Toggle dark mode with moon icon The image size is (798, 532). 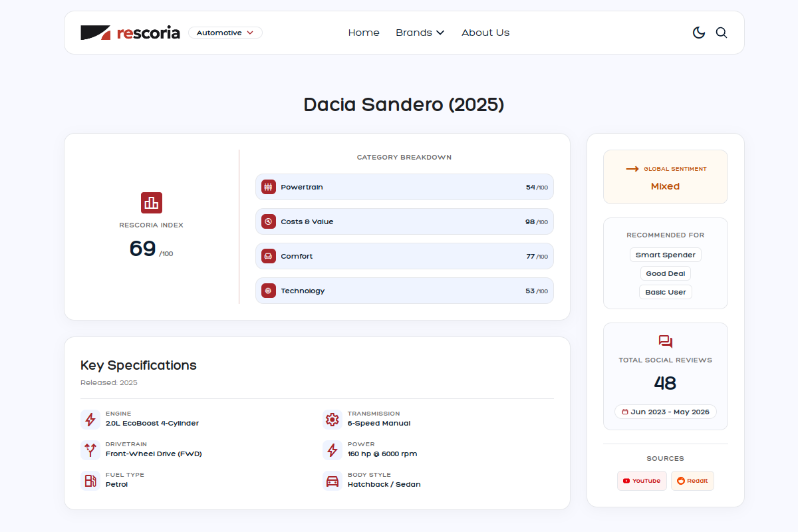pos(699,33)
